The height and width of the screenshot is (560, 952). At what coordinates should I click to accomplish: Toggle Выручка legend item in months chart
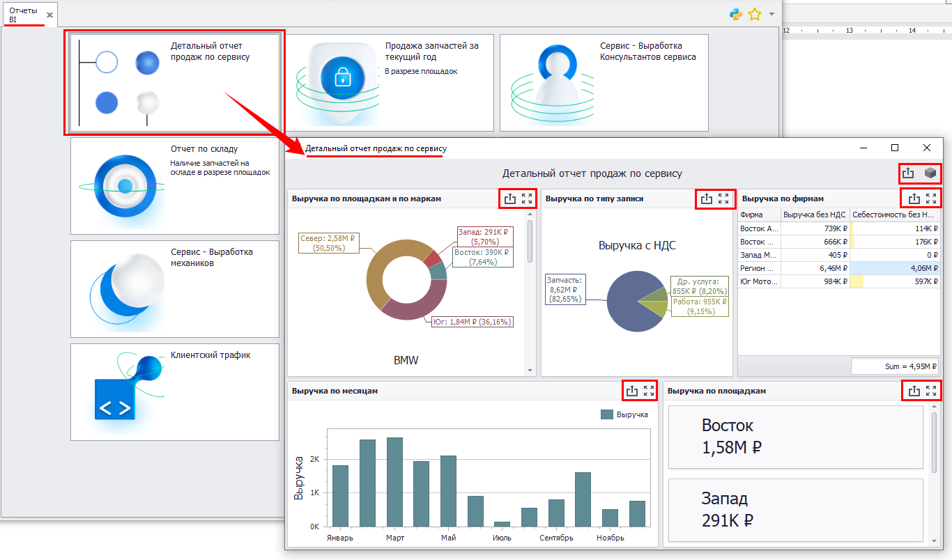tap(624, 414)
